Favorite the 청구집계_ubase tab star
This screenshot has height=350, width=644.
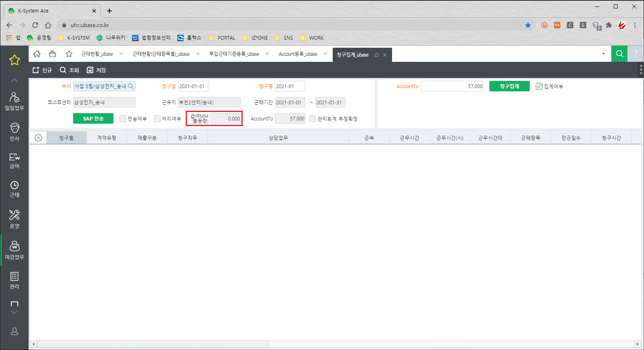click(x=376, y=55)
